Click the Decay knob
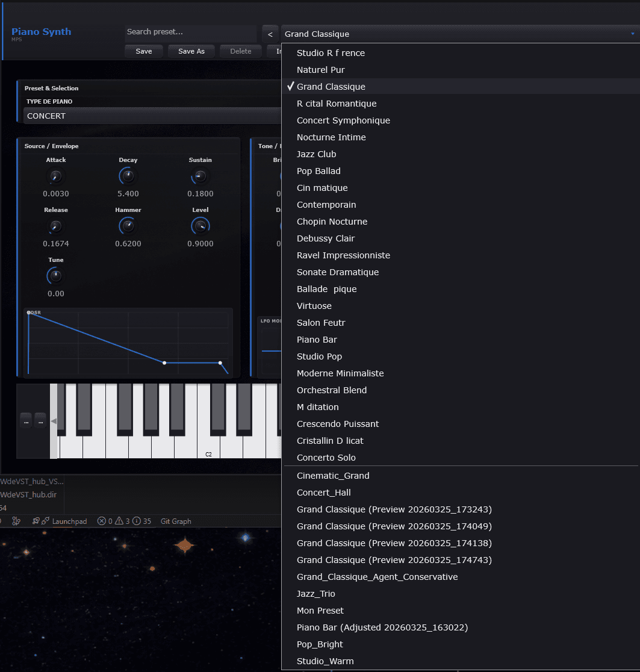640x672 pixels. click(128, 176)
